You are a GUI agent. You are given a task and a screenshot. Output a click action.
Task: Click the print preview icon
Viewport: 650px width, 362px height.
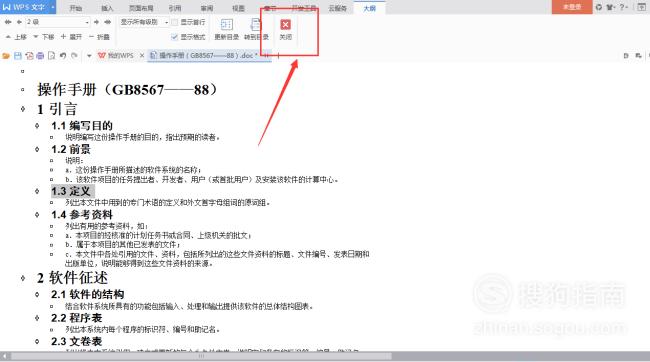(x=51, y=56)
